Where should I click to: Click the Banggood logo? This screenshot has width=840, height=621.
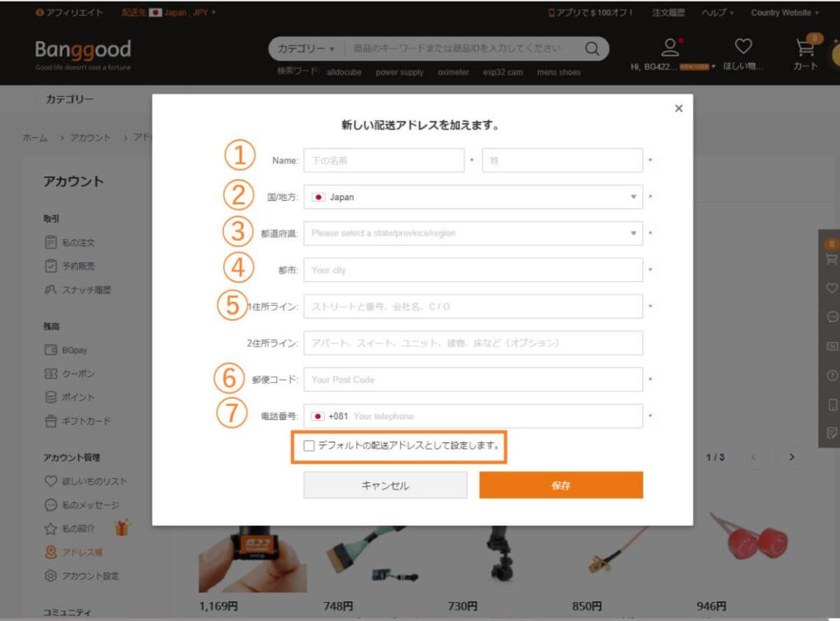point(82,51)
